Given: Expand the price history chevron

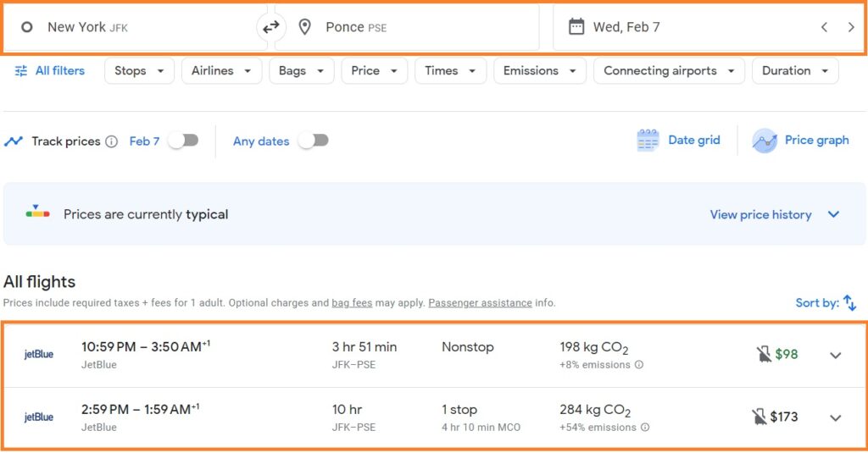Looking at the screenshot, I should 834,214.
